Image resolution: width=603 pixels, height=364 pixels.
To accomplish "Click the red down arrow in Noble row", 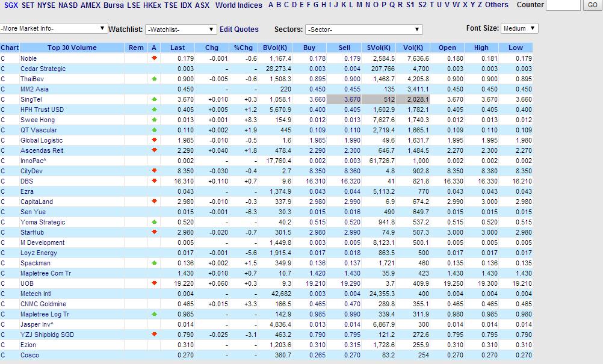I will (x=154, y=58).
